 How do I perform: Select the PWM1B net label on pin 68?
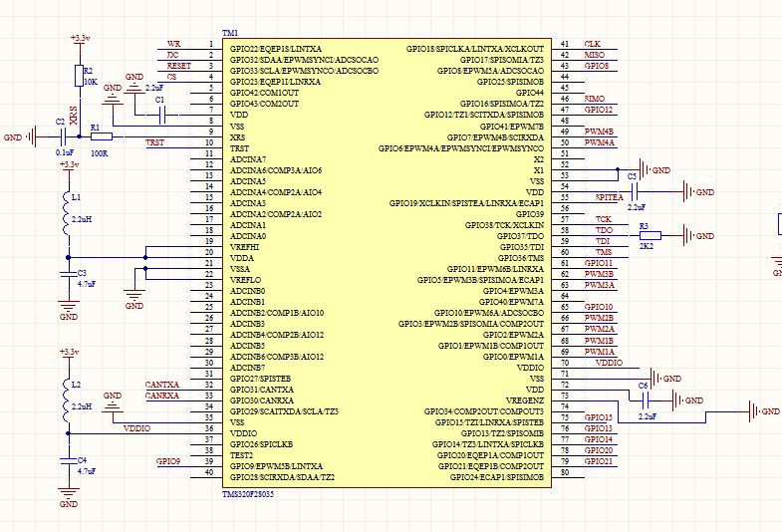(599, 341)
